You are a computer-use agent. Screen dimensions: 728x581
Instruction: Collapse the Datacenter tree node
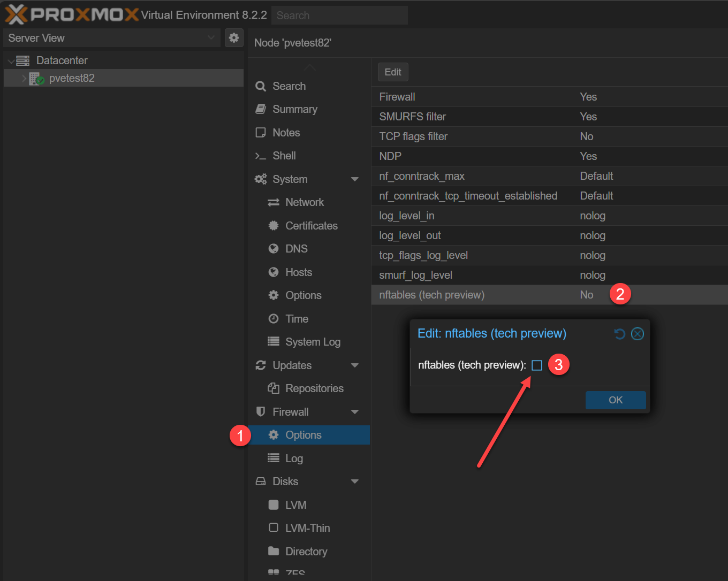tap(11, 61)
